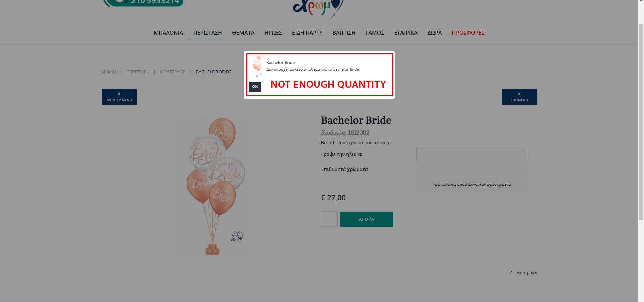
Task: Open ΜΠΑΤΣΕΛΟΡ breadcrumb link
Action: [172, 72]
